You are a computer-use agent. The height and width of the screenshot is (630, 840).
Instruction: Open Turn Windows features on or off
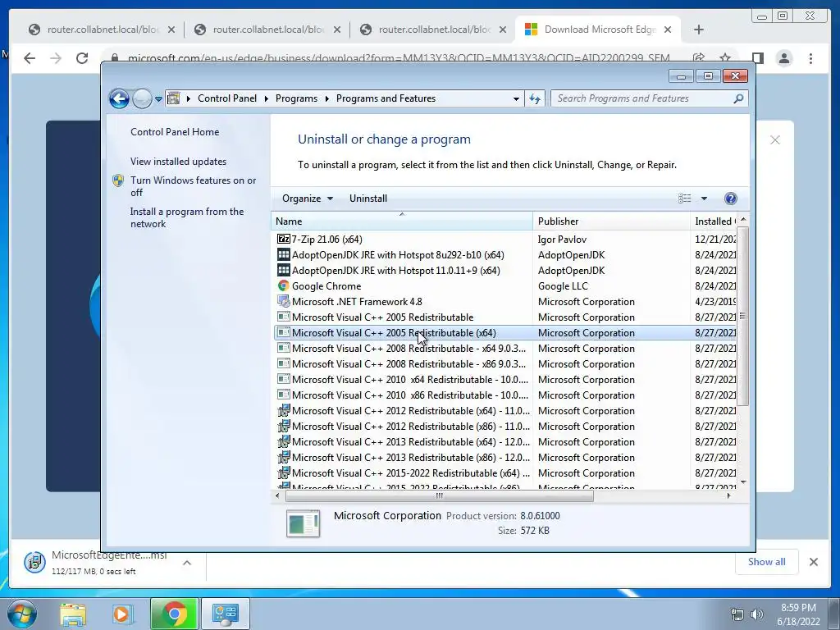point(194,186)
